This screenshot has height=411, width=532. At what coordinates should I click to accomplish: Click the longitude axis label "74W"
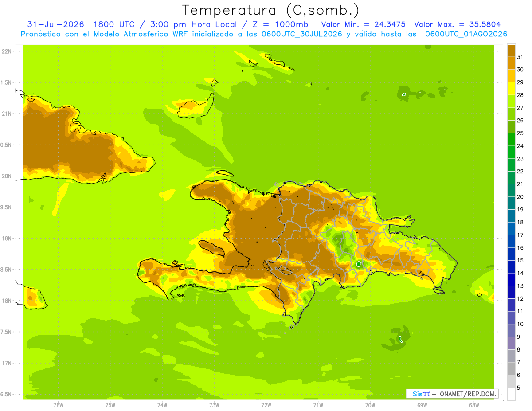tap(162, 405)
